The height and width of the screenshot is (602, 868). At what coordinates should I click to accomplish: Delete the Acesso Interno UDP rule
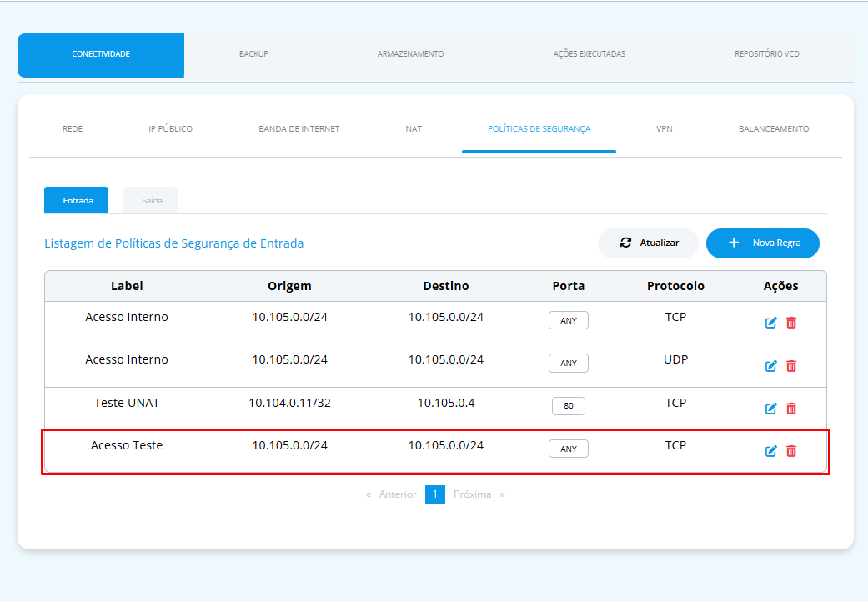click(791, 366)
